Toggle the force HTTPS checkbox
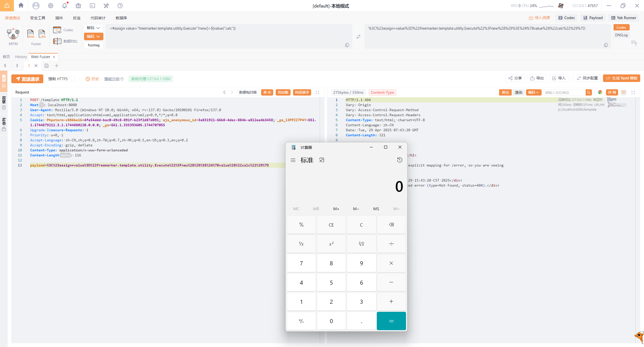The image size is (644, 347). [x=72, y=79]
